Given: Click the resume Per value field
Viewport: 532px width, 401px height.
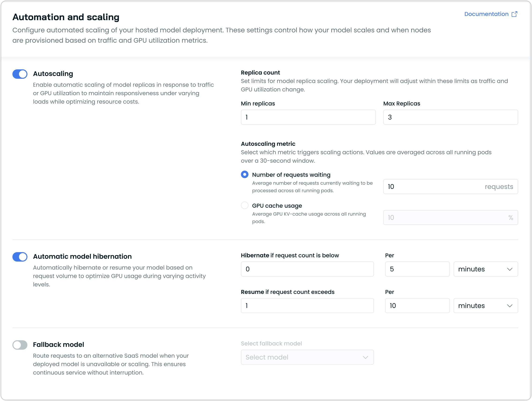Looking at the screenshot, I should (417, 306).
